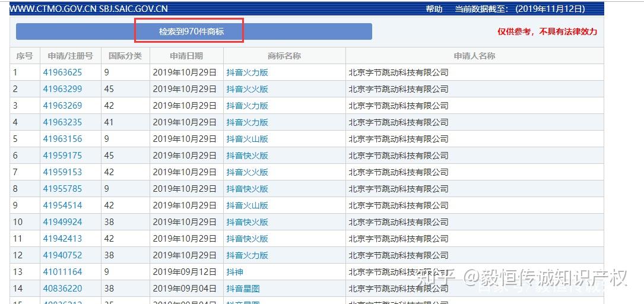The height and width of the screenshot is (304, 644).
Task: Open registration number 41963269
Action: pos(62,106)
